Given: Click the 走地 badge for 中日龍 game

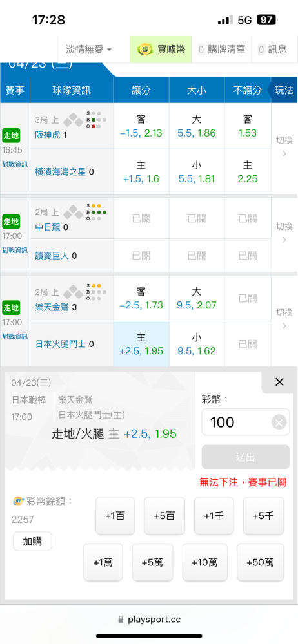Looking at the screenshot, I should [11, 222].
